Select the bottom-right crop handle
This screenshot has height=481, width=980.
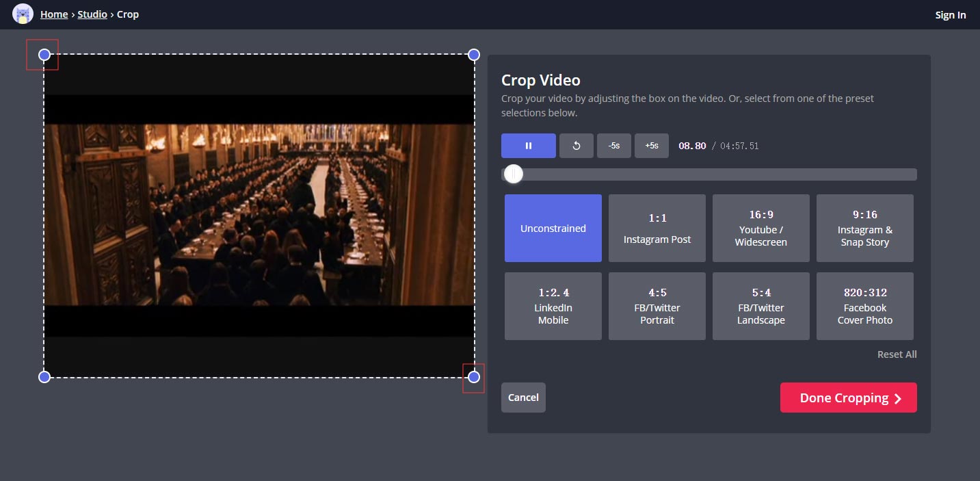tap(473, 376)
